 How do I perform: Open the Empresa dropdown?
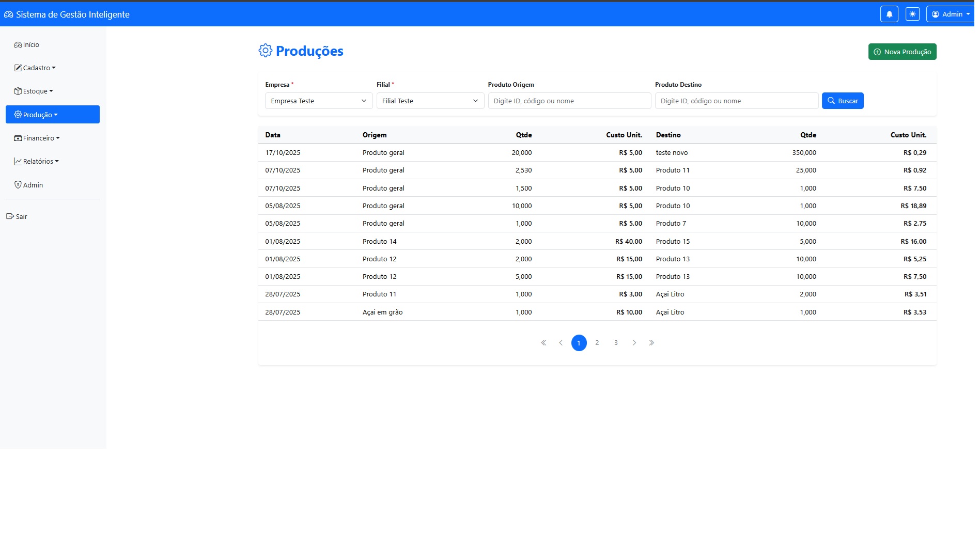click(318, 101)
